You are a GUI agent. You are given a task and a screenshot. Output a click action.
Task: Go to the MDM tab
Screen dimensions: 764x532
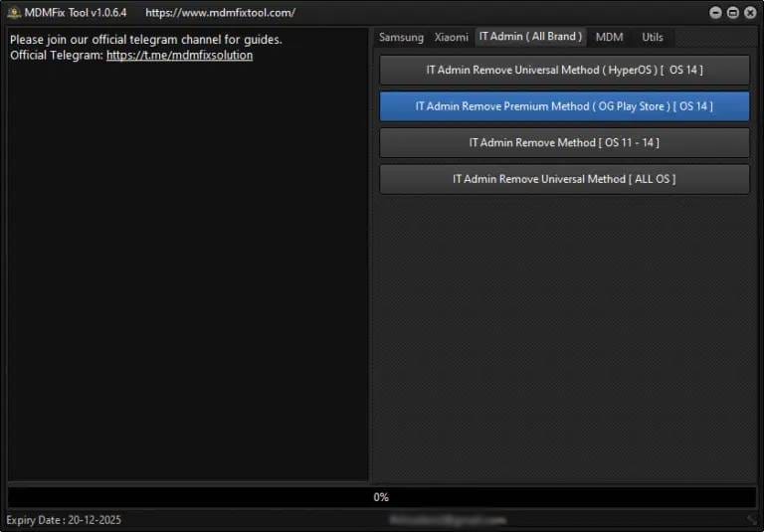coord(609,37)
